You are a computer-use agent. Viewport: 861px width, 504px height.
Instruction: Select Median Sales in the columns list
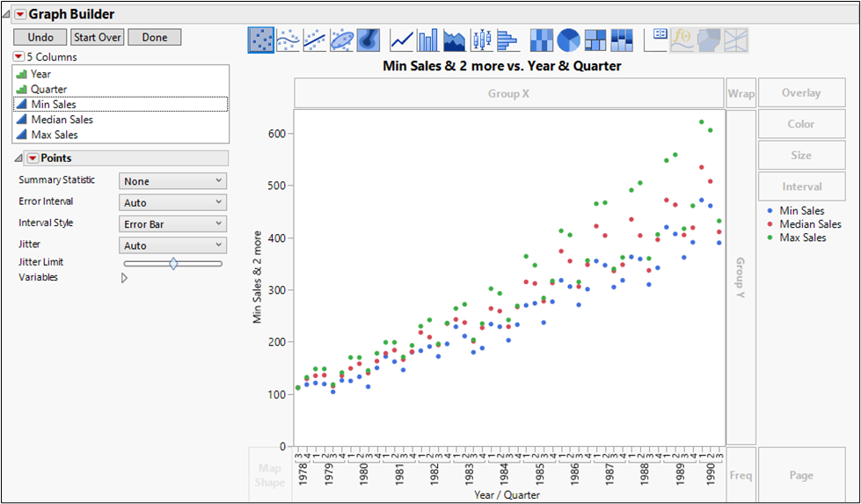(62, 120)
